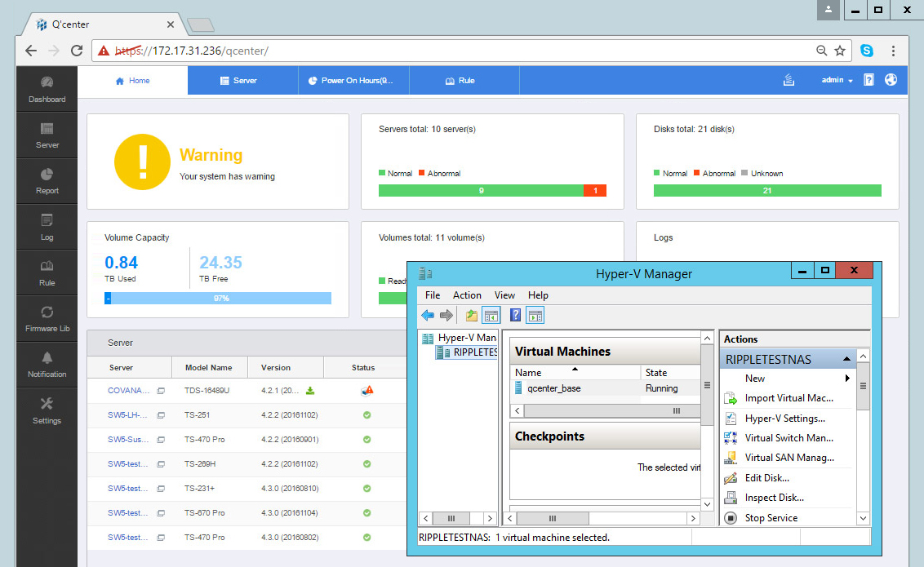The height and width of the screenshot is (567, 924).
Task: Close the Q'center browser tab
Action: [171, 24]
